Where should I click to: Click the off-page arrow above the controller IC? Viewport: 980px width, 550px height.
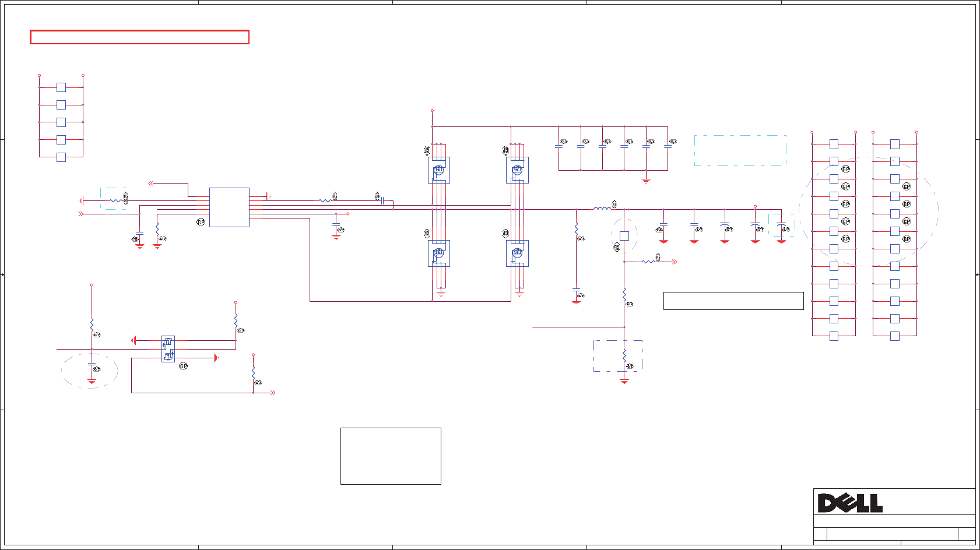click(x=152, y=183)
